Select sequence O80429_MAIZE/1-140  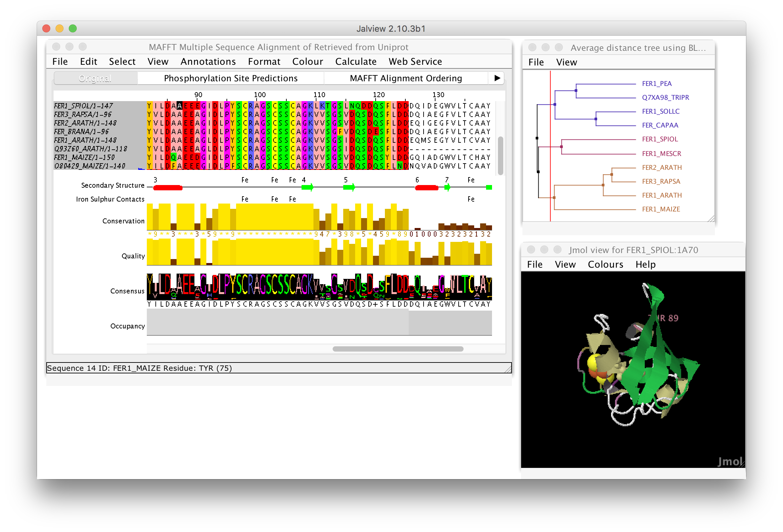pyautogui.click(x=90, y=166)
